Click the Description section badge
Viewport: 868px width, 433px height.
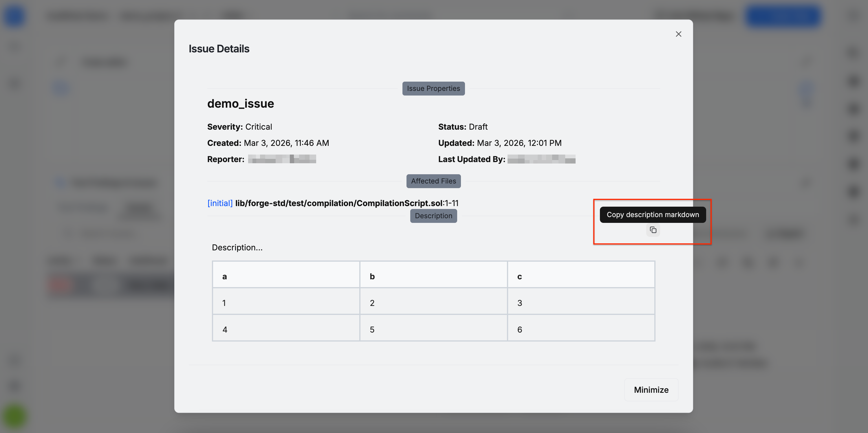tap(433, 216)
